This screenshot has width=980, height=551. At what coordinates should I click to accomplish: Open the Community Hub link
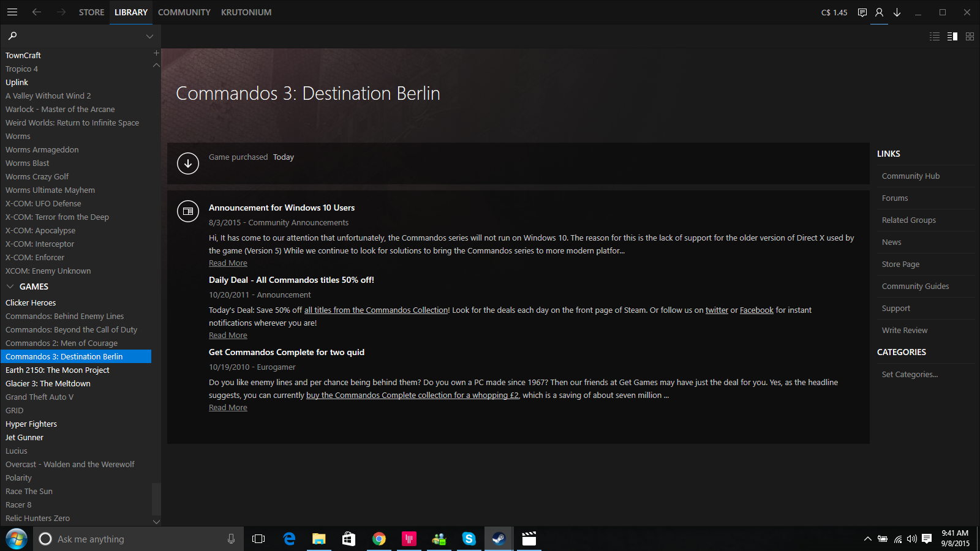pos(911,176)
